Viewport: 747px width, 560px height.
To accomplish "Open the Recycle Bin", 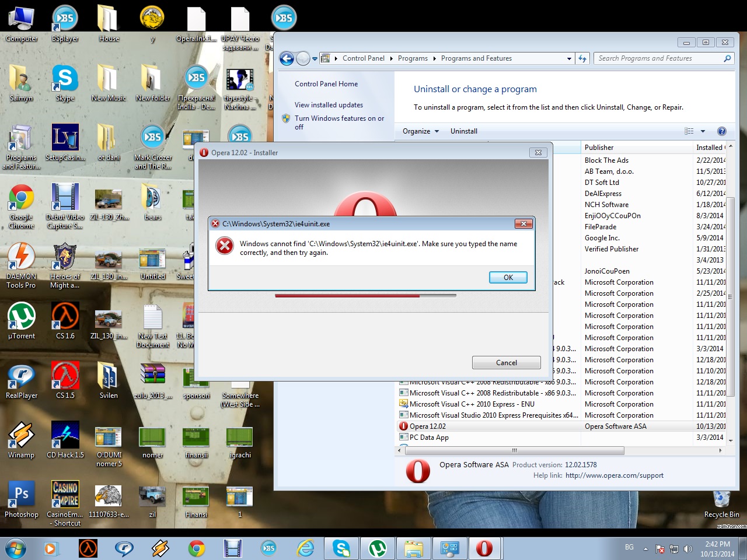I will (x=721, y=501).
